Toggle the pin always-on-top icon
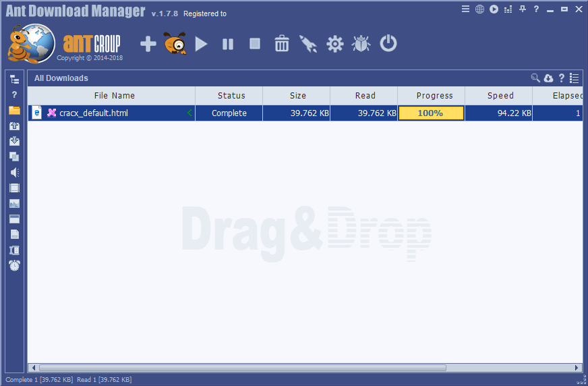The image size is (588, 386). [523, 9]
